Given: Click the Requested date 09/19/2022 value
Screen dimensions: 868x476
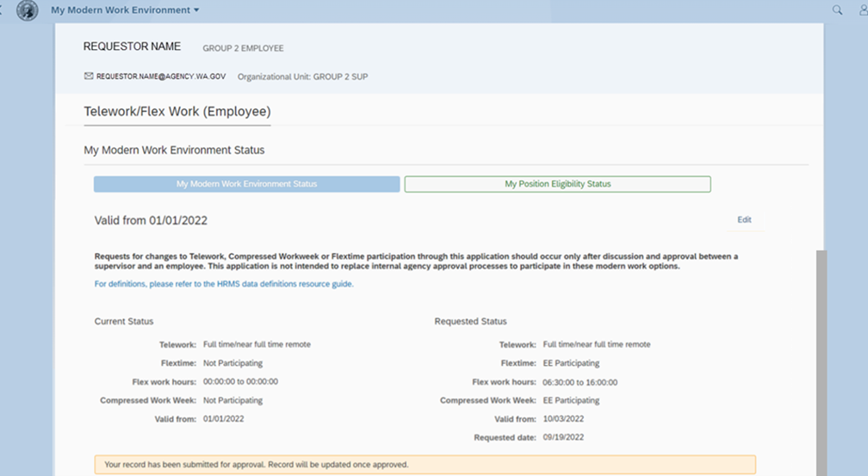Looking at the screenshot, I should click(x=563, y=438).
